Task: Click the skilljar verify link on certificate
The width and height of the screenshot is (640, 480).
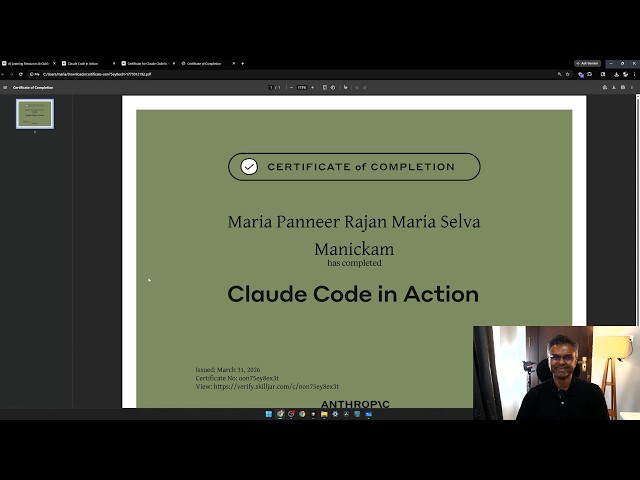Action: coord(276,386)
